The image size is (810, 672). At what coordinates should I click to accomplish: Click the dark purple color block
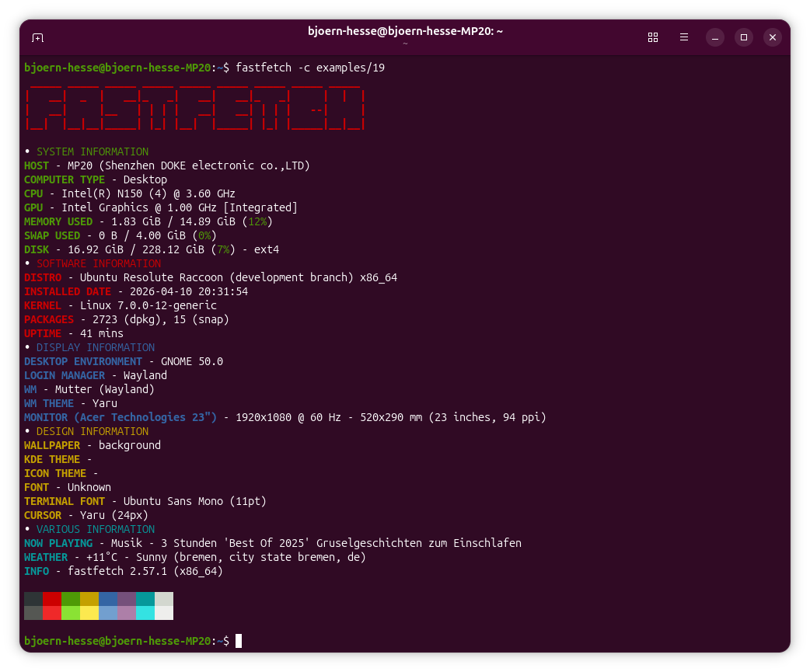[x=127, y=599]
